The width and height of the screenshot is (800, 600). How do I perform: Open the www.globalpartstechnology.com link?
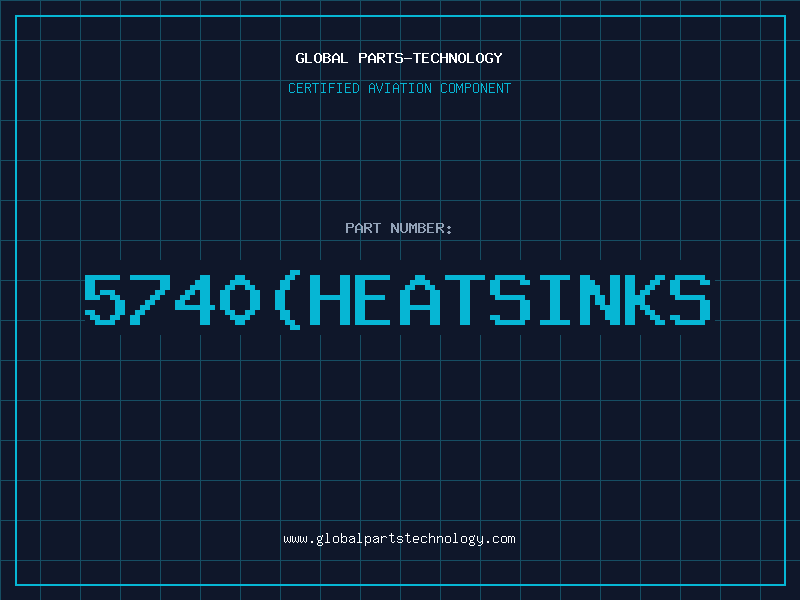click(x=399, y=539)
